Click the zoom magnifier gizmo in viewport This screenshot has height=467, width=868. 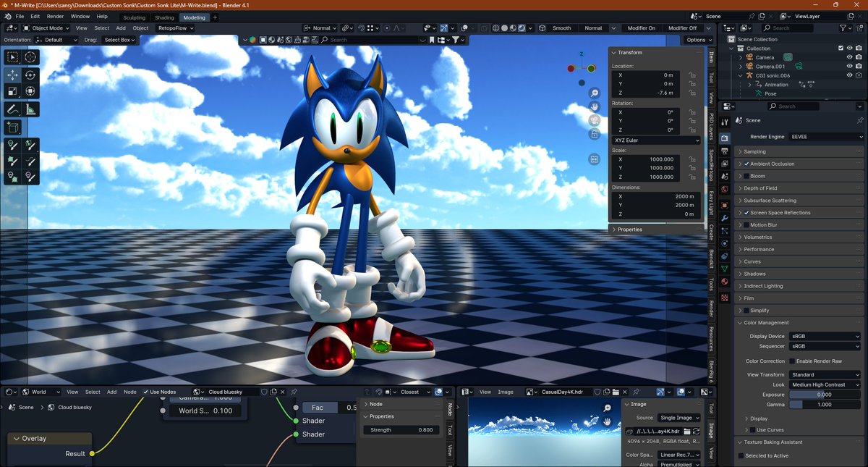[595, 93]
